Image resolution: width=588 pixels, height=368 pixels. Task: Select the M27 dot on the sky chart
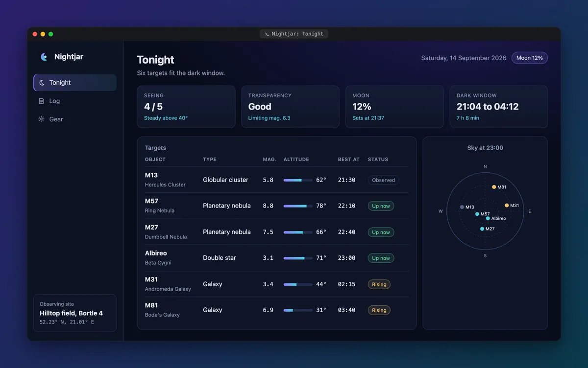(x=482, y=229)
